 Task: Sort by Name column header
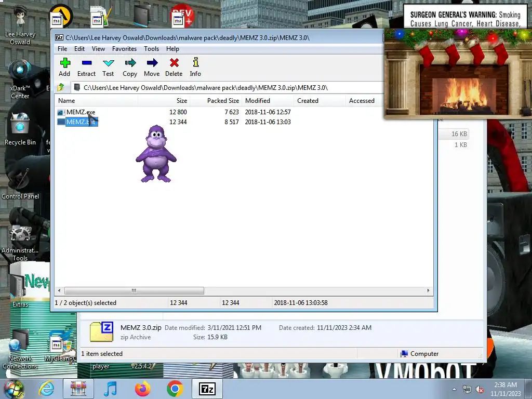tap(96, 101)
